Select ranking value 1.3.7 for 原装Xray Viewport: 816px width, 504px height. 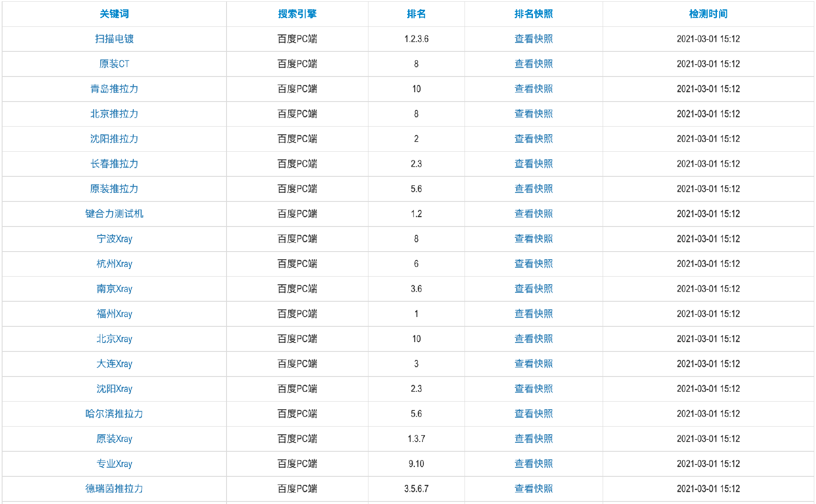[416, 439]
